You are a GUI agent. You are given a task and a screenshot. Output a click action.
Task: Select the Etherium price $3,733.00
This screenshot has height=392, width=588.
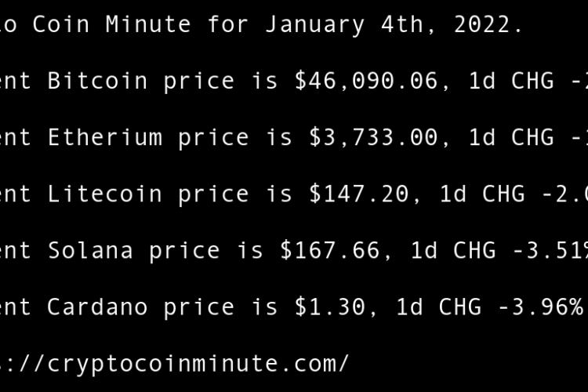(x=373, y=137)
